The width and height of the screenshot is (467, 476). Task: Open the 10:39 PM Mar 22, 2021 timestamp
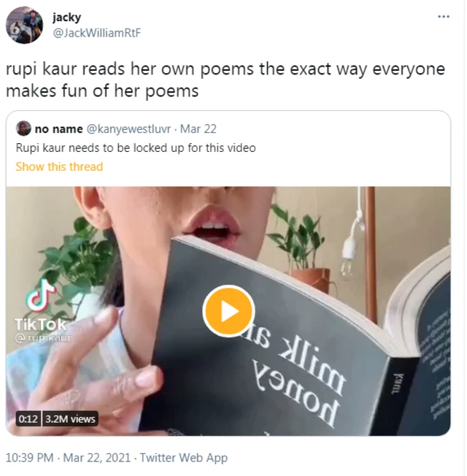pos(68,458)
